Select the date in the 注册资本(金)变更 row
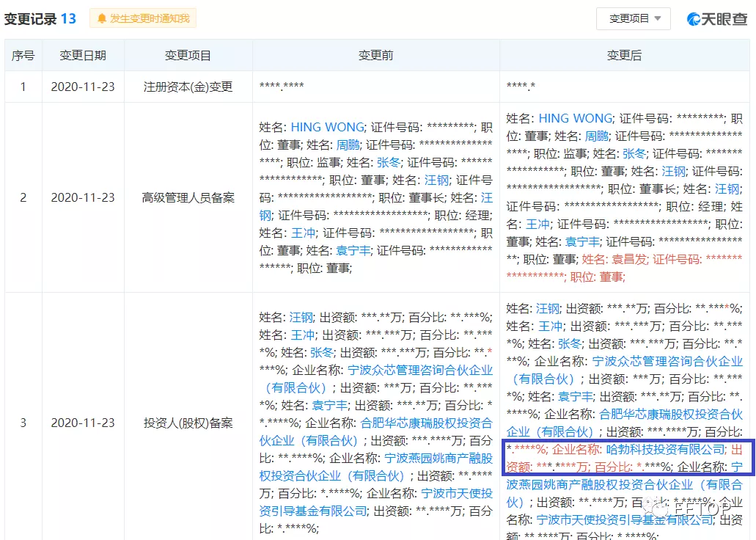 pyautogui.click(x=83, y=87)
